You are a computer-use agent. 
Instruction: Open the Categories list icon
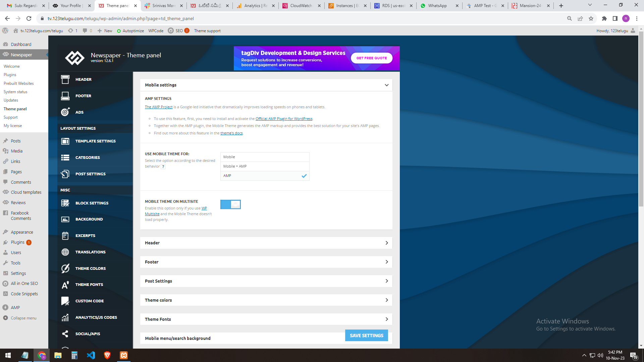(65, 158)
